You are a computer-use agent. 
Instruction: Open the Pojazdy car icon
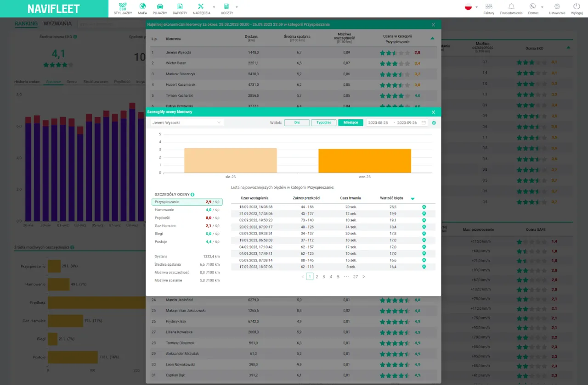click(x=160, y=7)
